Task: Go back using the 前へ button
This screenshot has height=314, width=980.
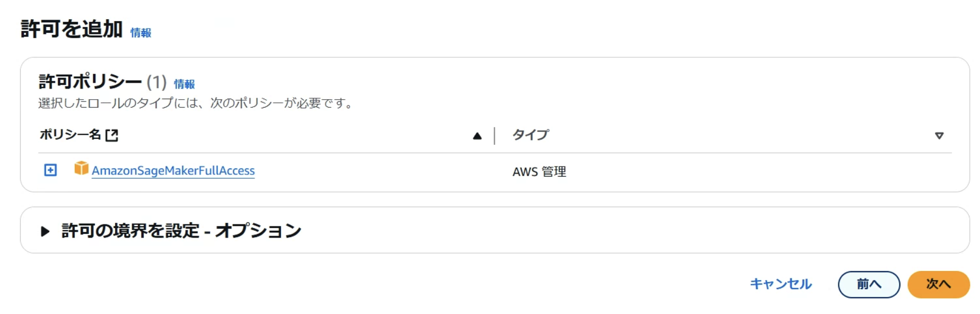Action: click(x=869, y=284)
